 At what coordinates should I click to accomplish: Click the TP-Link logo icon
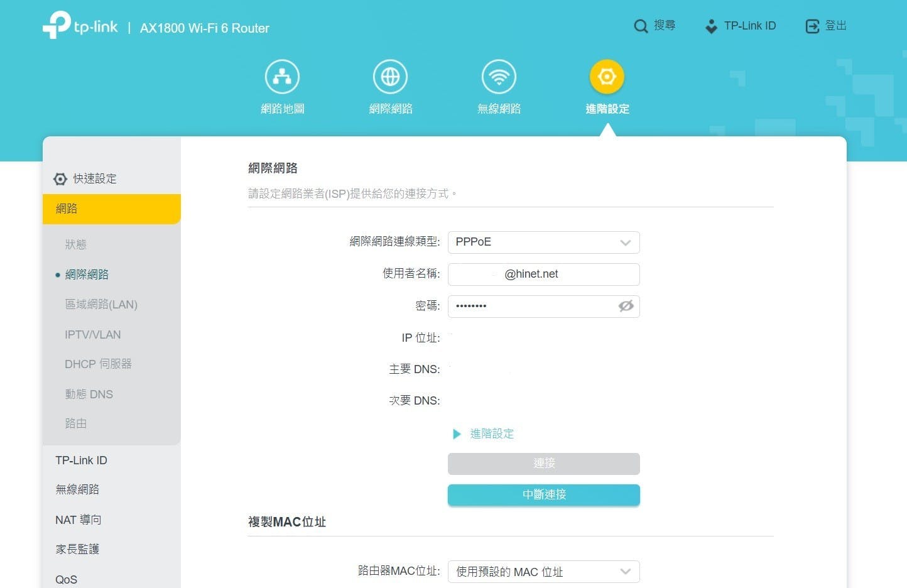[x=57, y=25]
